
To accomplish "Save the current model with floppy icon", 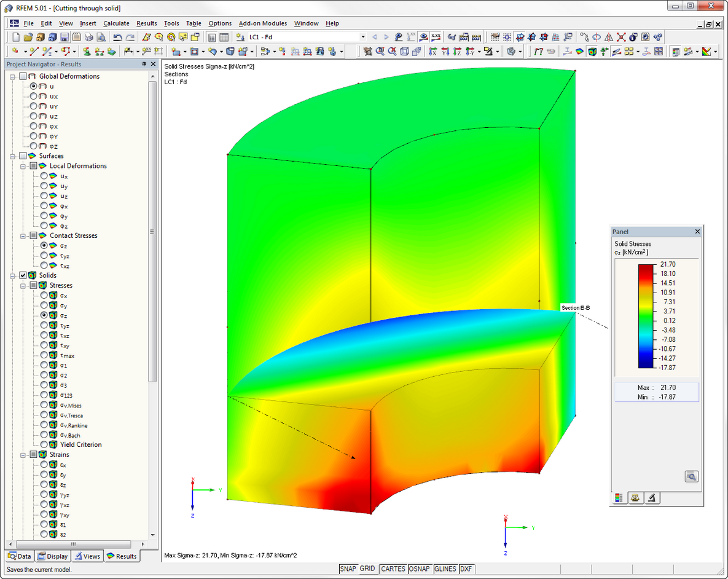I will click(x=65, y=37).
